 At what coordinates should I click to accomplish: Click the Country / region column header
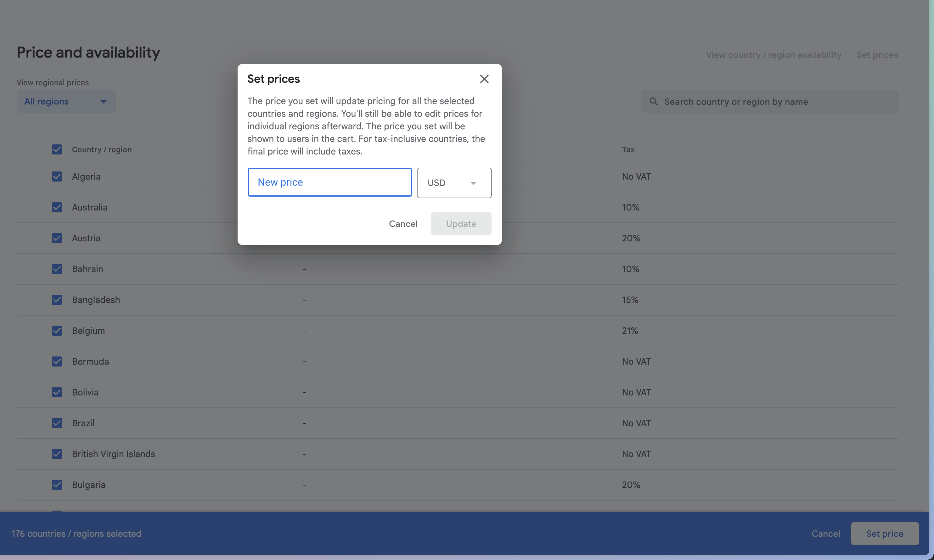click(x=102, y=149)
